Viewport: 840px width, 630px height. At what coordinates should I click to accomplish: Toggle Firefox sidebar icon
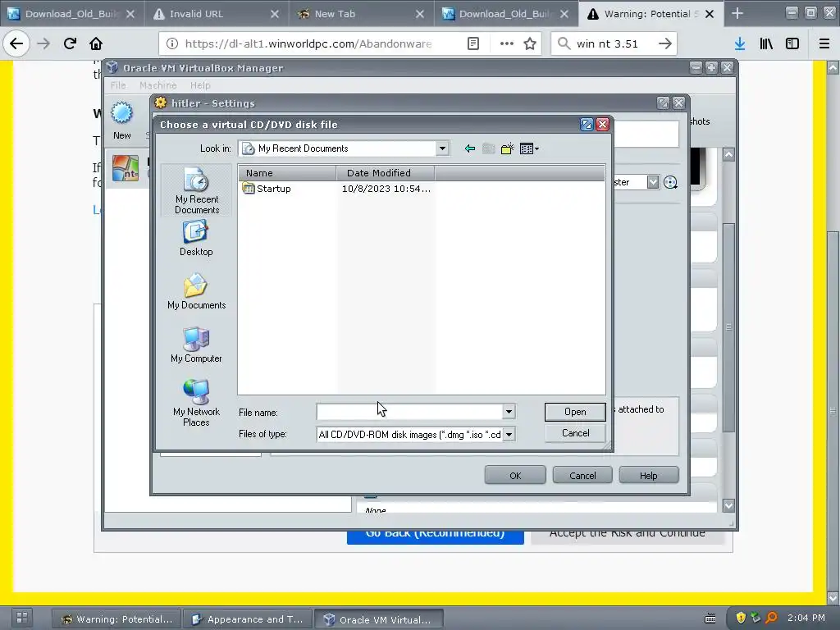tap(792, 43)
